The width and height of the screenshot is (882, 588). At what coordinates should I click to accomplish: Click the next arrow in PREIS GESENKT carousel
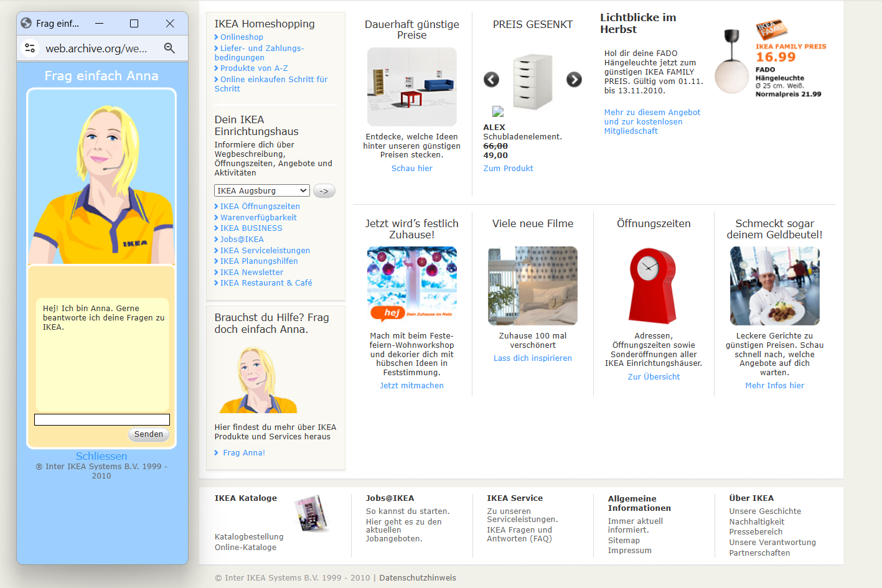tap(574, 80)
